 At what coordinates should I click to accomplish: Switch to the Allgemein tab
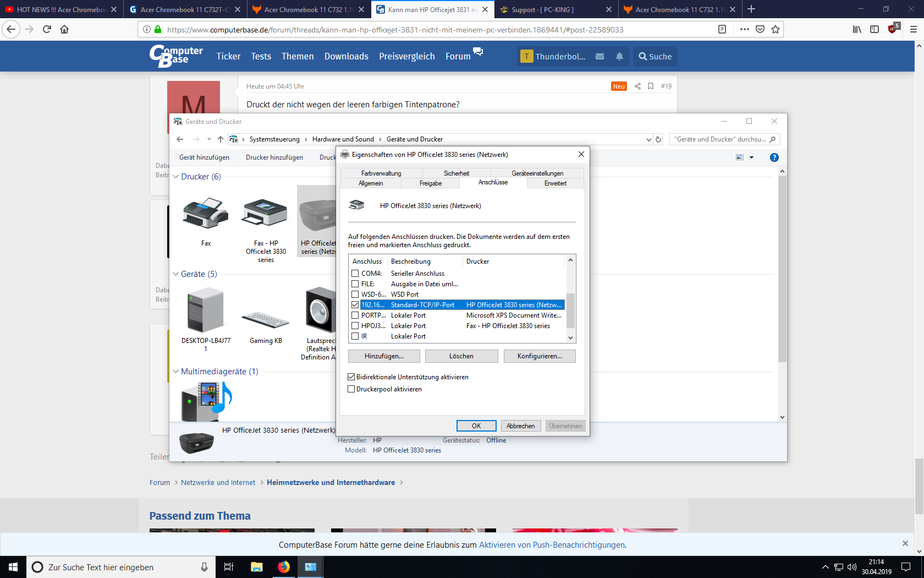[371, 183]
